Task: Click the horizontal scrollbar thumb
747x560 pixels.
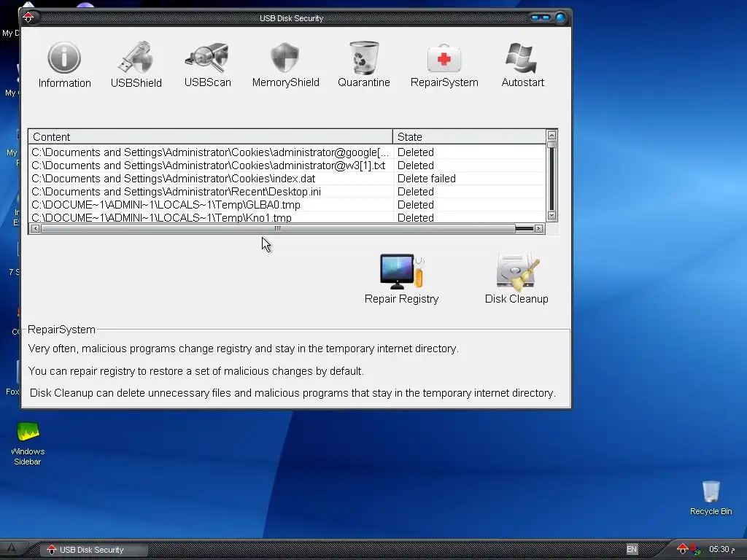Action: click(278, 228)
